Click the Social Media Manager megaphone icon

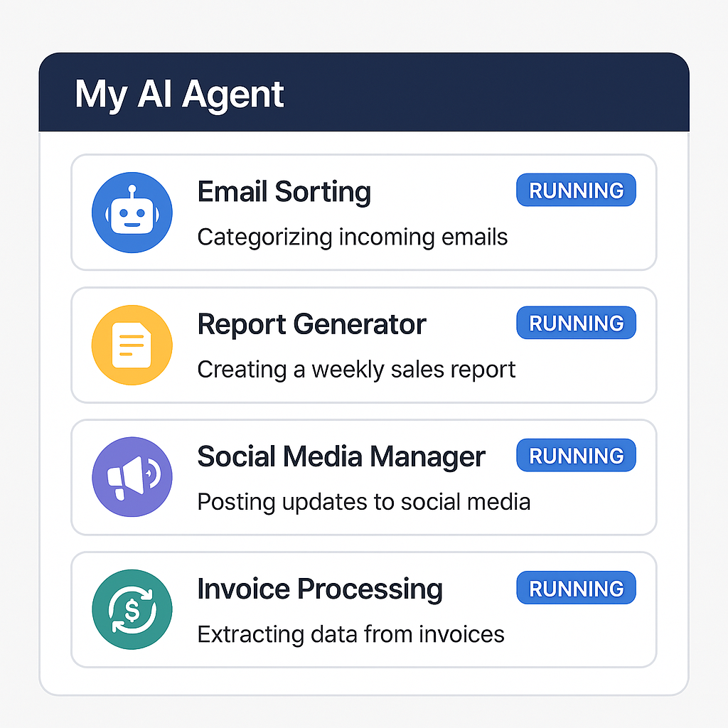(x=132, y=477)
